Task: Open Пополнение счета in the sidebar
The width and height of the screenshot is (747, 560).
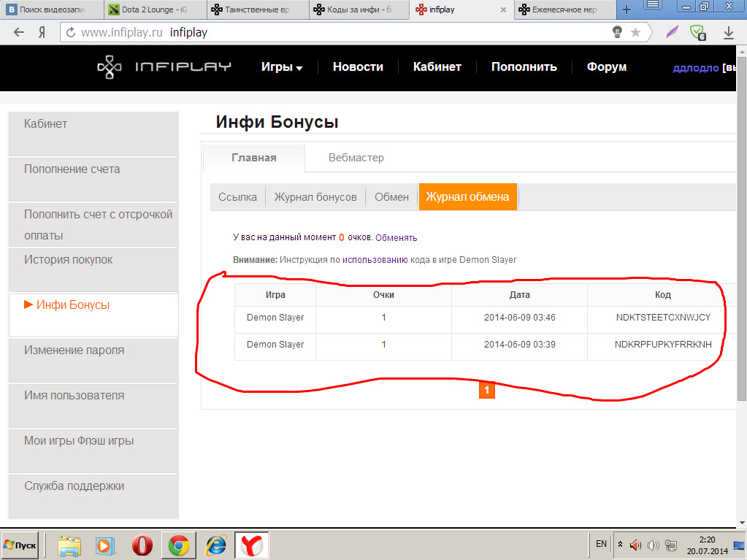Action: 93,179
